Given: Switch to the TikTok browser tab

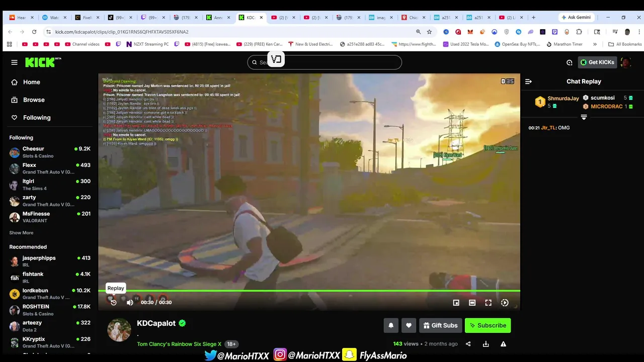Looking at the screenshot, I should [x=118, y=17].
